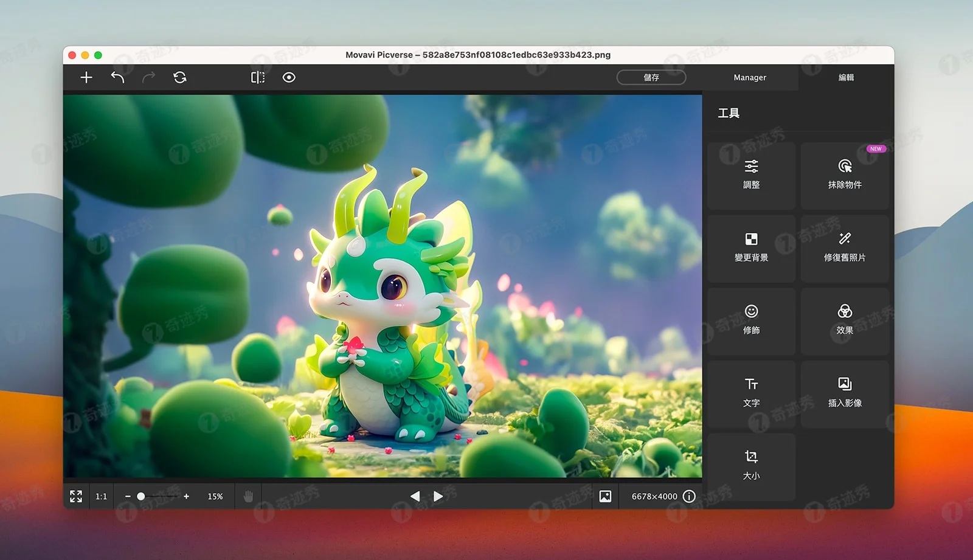Undo the last edit with the back arrow
Viewport: 973px width, 560px height.
[119, 77]
